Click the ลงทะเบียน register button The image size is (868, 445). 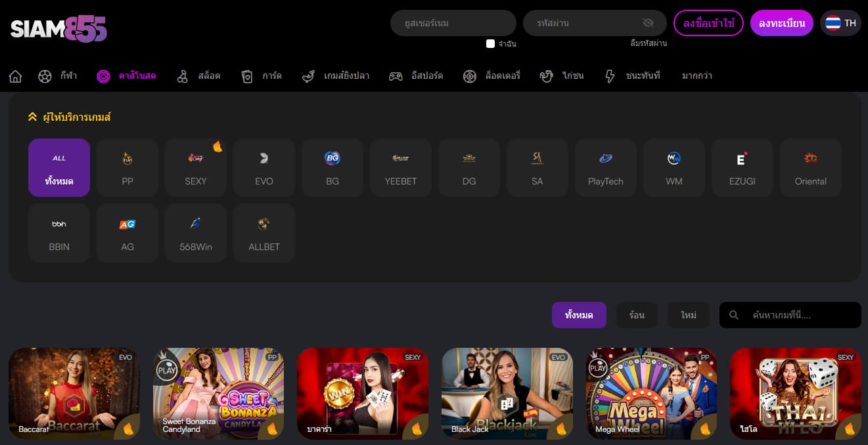click(x=781, y=23)
